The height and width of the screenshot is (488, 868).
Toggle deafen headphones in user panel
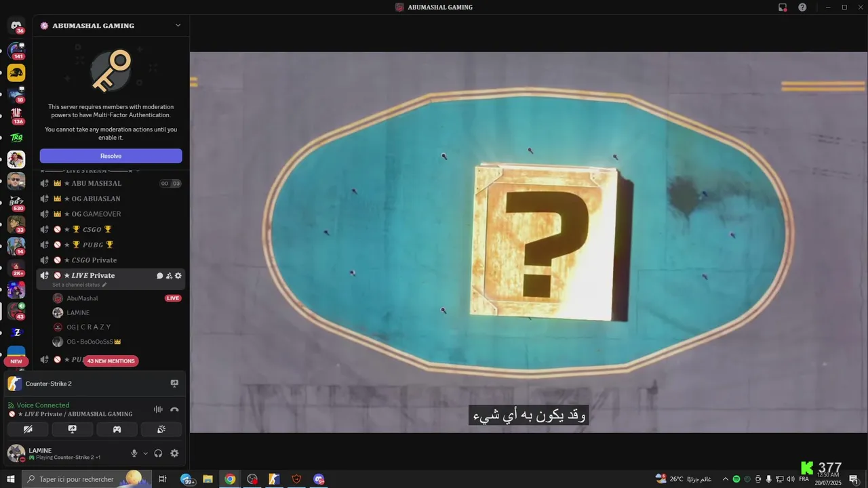[x=158, y=453]
